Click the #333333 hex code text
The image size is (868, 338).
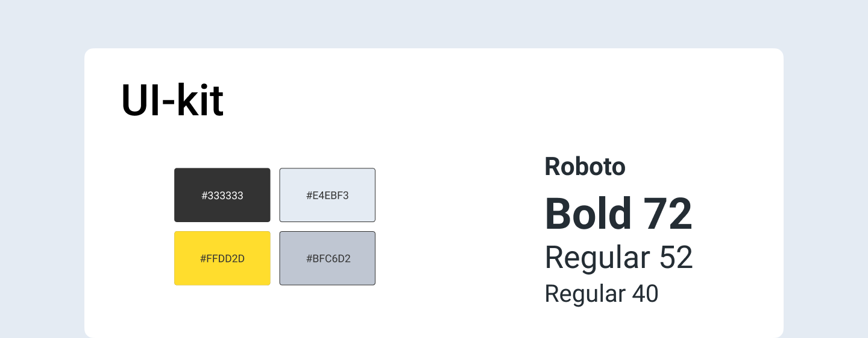[x=222, y=196]
